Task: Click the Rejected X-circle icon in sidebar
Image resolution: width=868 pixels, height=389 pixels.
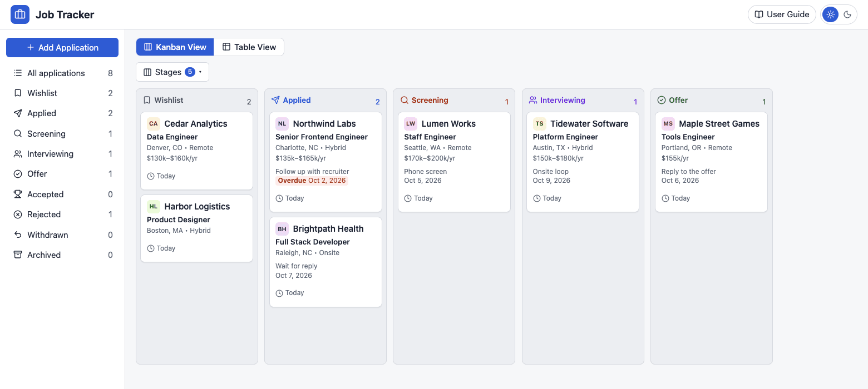Action: [x=18, y=215]
